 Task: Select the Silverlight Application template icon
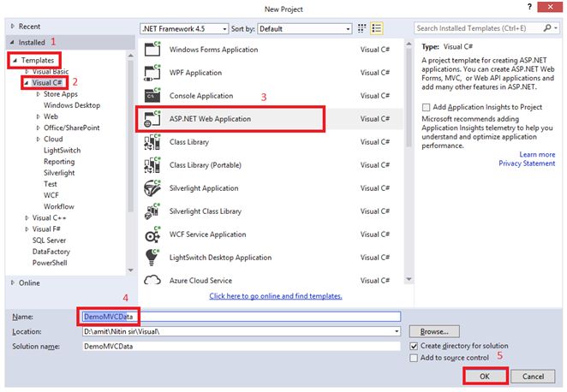pos(152,188)
